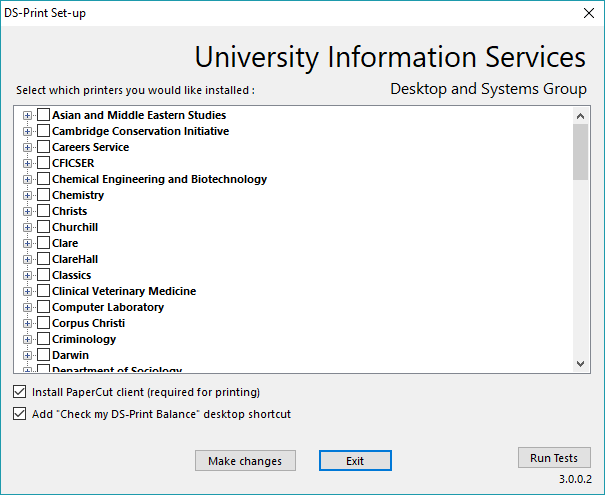Screen dimensions: 605x495
Task: Check the Clare checkbox
Action: pyautogui.click(x=43, y=243)
